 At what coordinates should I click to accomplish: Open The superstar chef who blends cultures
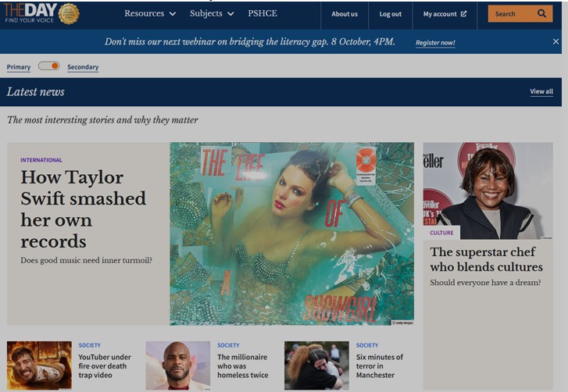pyautogui.click(x=486, y=259)
